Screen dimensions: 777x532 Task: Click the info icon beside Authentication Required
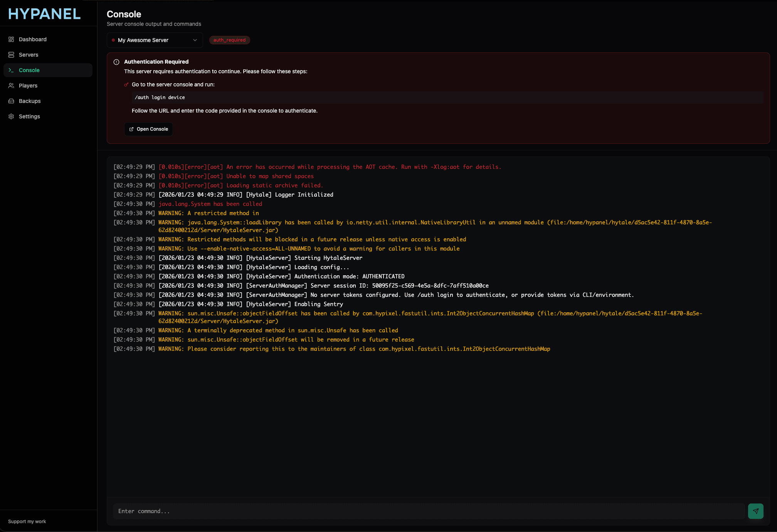tap(116, 62)
